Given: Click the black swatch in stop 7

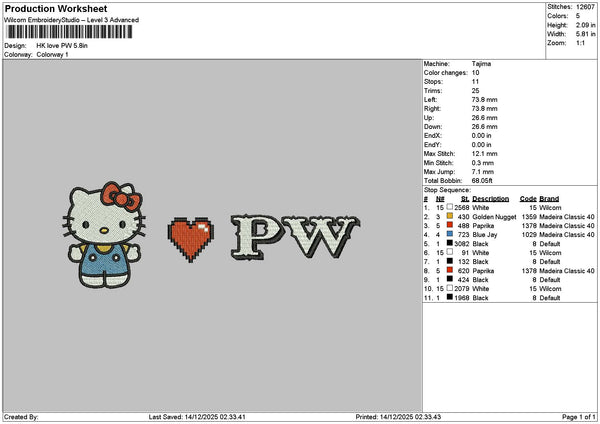Looking at the screenshot, I should (450, 261).
